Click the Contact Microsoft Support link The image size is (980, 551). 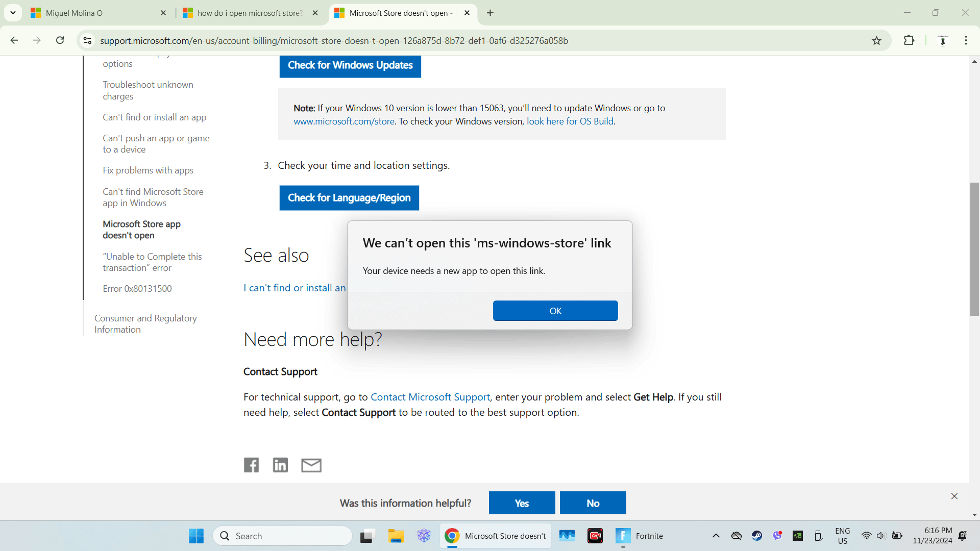[x=430, y=397]
